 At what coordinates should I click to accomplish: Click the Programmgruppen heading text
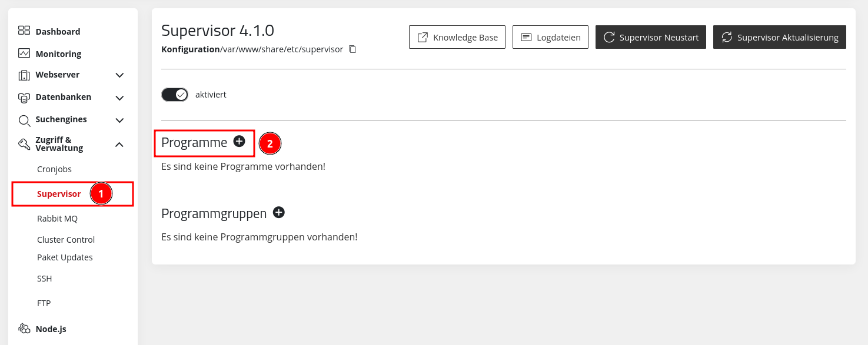[214, 213]
